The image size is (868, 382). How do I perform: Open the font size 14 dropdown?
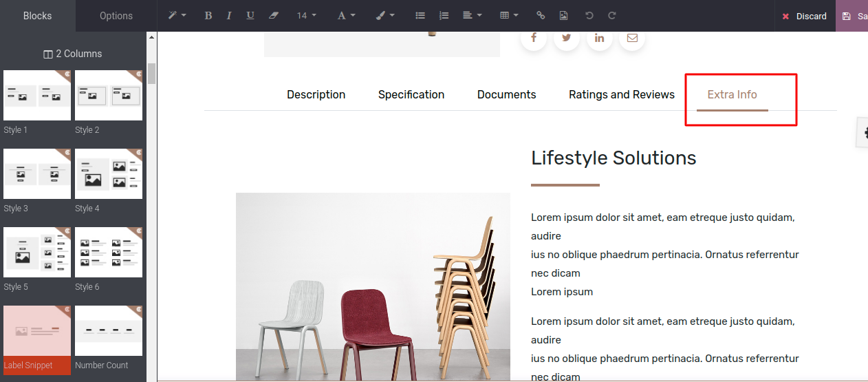(307, 16)
